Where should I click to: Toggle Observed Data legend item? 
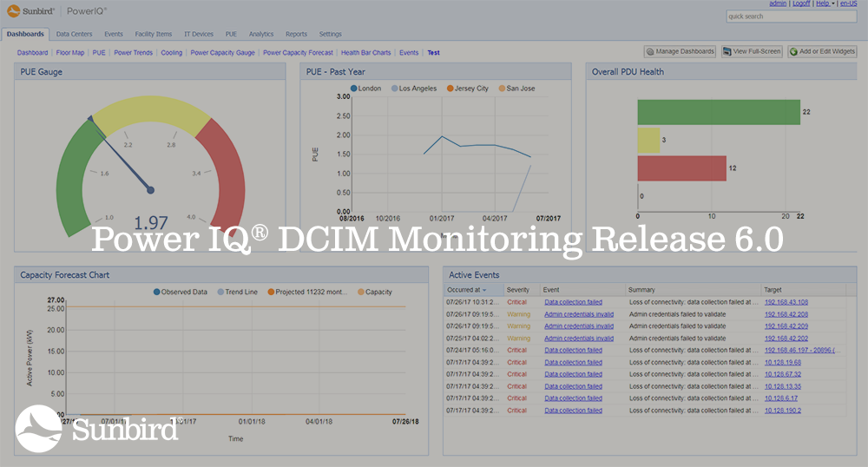(x=180, y=293)
